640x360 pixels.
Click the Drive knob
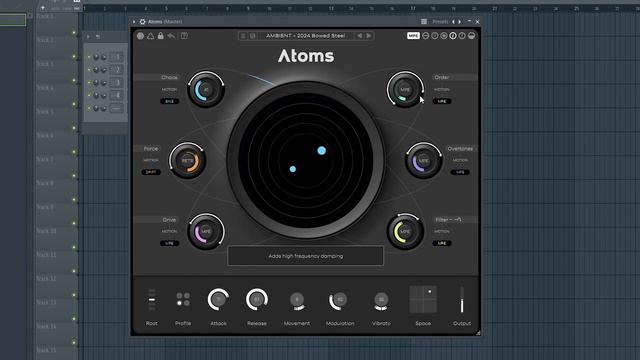[x=206, y=231]
